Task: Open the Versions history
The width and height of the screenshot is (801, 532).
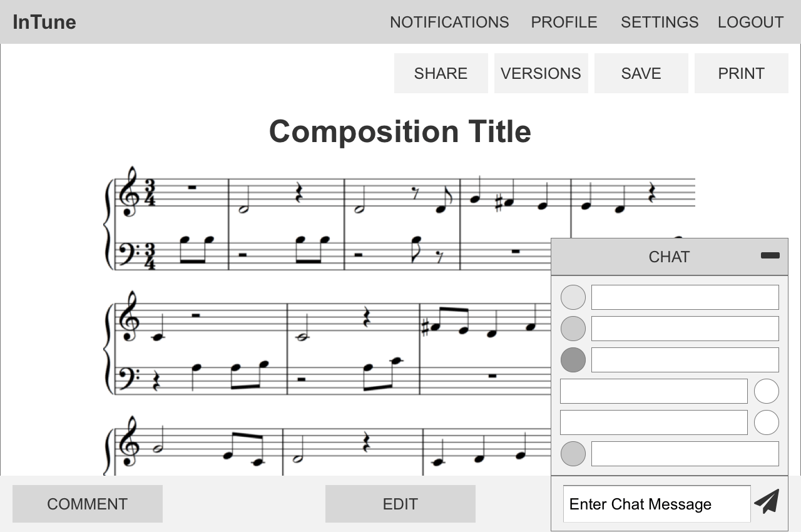Action: 541,73
